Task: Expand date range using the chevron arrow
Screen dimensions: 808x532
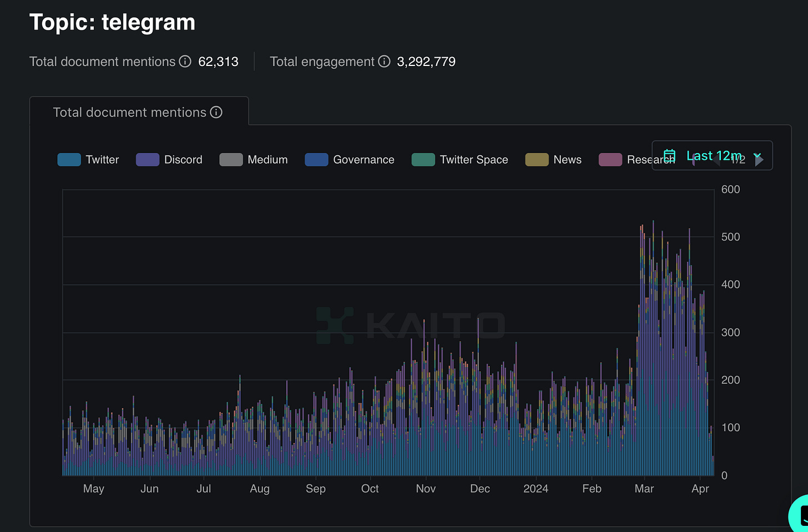Action: click(757, 156)
